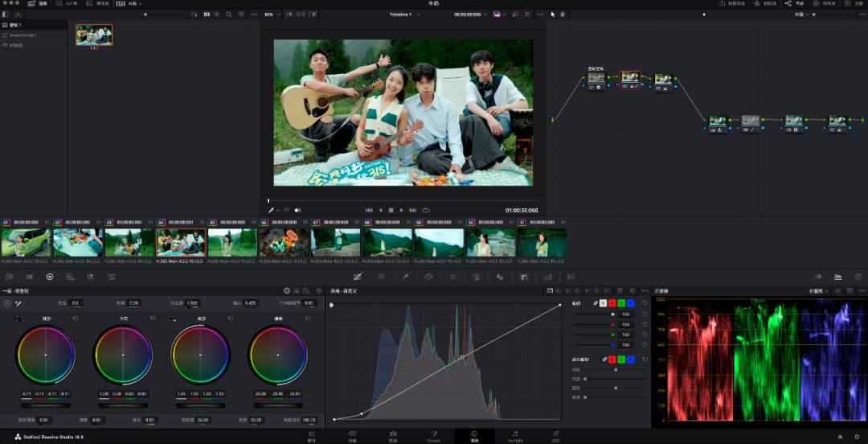Select clip 05 thumbnail in timeline
The height and width of the screenshot is (444, 868).
pos(232,242)
